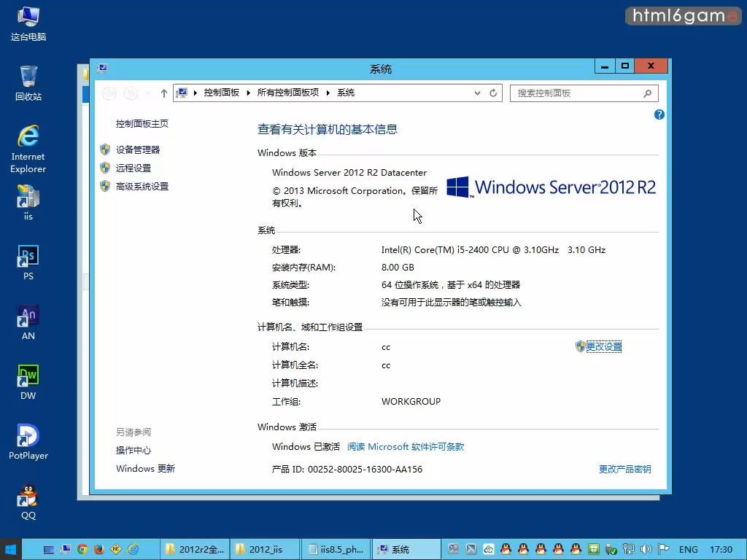Refresh the control panel address bar
Image resolution: width=747 pixels, height=560 pixels.
point(493,93)
